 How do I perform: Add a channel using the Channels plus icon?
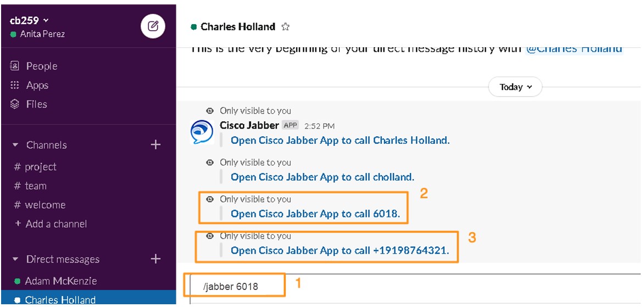point(156,144)
